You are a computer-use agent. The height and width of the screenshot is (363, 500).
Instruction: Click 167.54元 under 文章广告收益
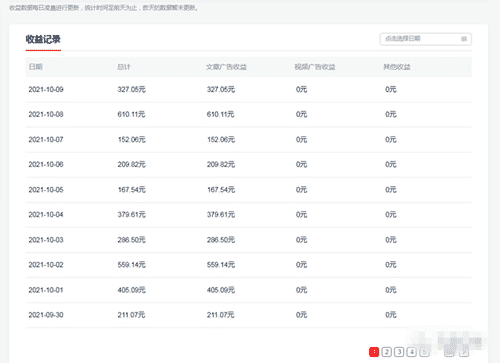coord(221,190)
